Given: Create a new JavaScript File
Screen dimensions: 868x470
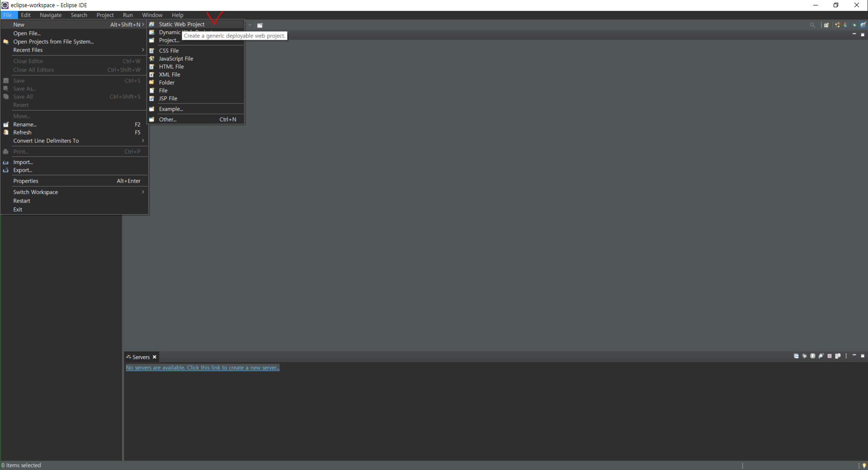Looking at the screenshot, I should click(x=195, y=59).
